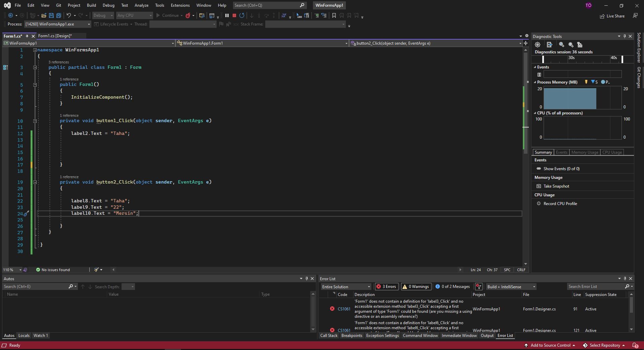Screen dimensions: 644x350
Task: Open the Entire Solution scope dropdown
Action: tap(346, 287)
